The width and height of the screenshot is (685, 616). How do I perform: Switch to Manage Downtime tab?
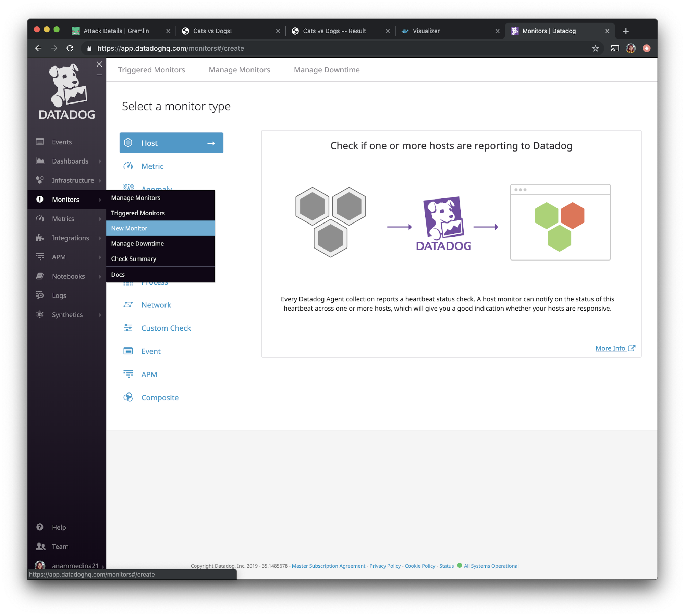pos(327,70)
